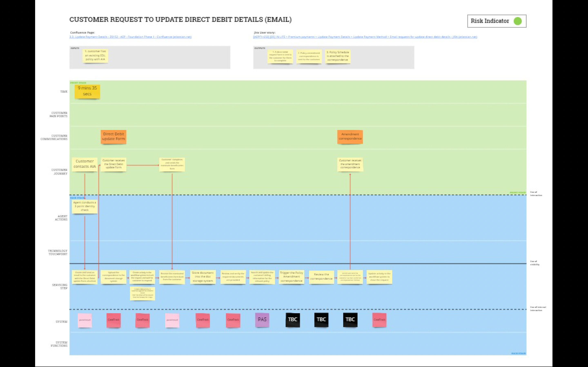Click the green Risk Indicator circle
The height and width of the screenshot is (367, 588).
coord(518,21)
